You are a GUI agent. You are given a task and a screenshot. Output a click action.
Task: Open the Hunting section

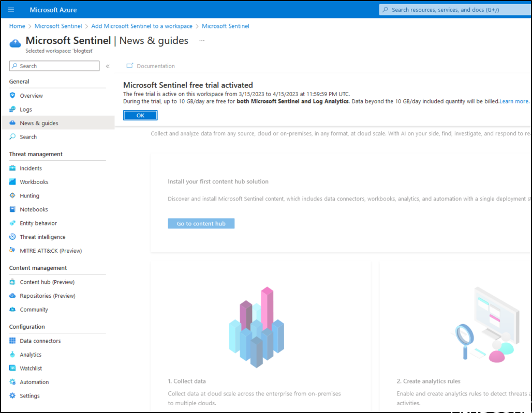point(28,195)
